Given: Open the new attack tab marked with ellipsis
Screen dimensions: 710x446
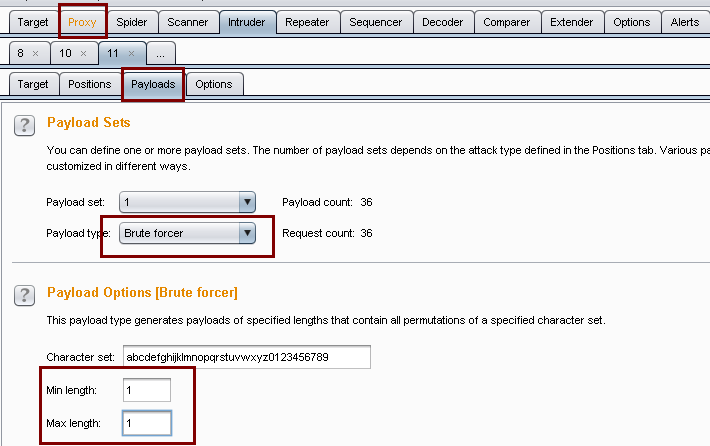Looking at the screenshot, I should [x=161, y=53].
